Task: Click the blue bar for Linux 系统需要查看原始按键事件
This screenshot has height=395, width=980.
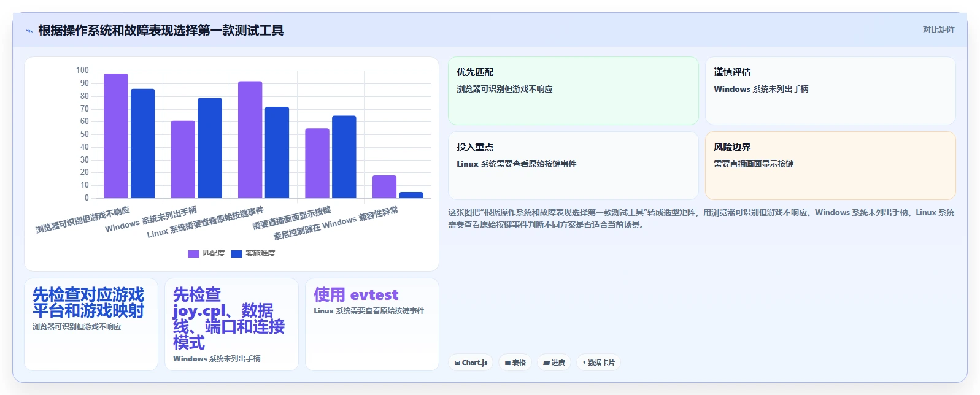Action: 277,152
